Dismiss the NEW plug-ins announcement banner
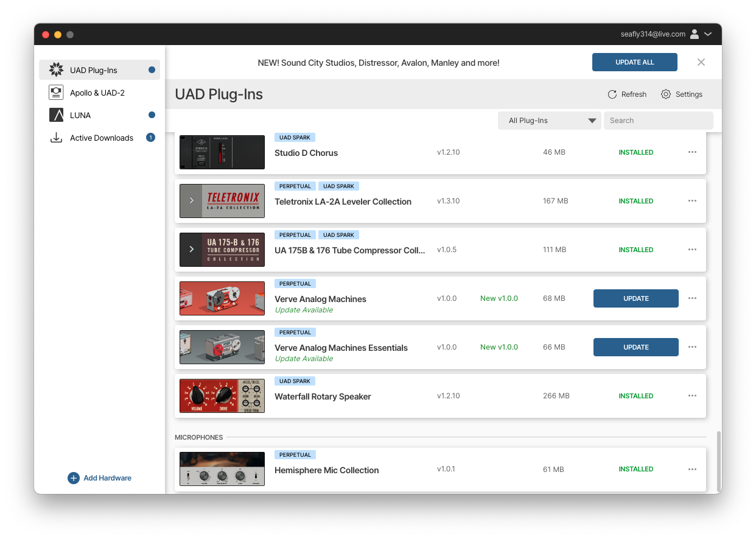 [701, 62]
